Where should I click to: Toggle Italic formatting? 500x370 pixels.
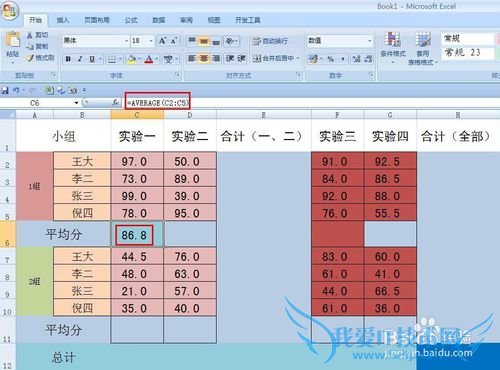pyautogui.click(x=80, y=59)
